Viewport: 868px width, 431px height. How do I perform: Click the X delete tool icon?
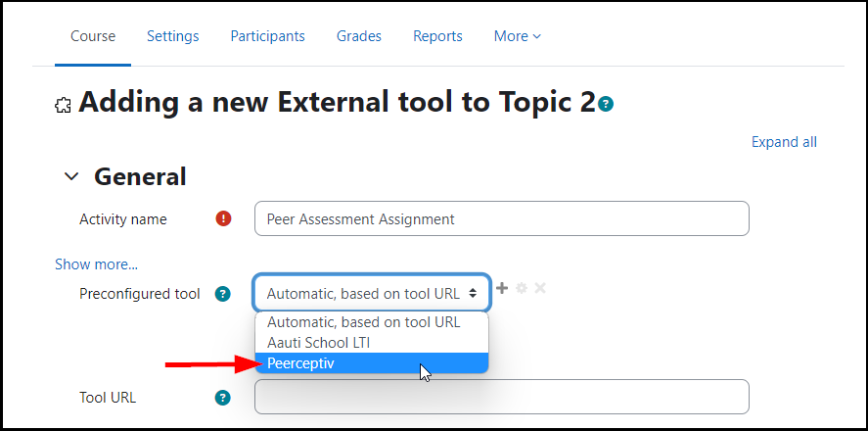point(540,288)
